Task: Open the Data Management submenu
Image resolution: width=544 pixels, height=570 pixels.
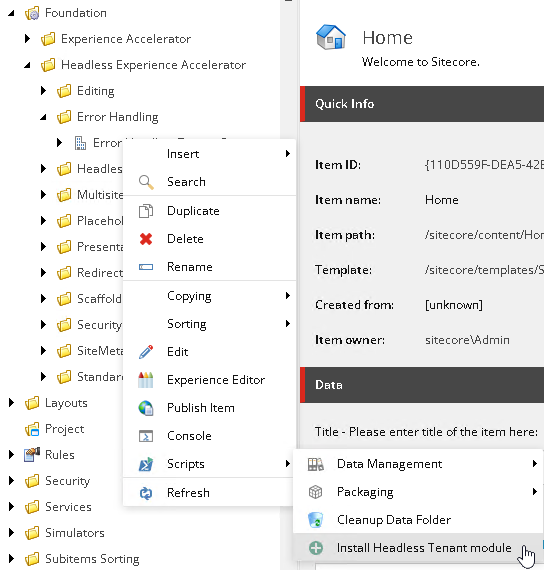Action: point(418,464)
